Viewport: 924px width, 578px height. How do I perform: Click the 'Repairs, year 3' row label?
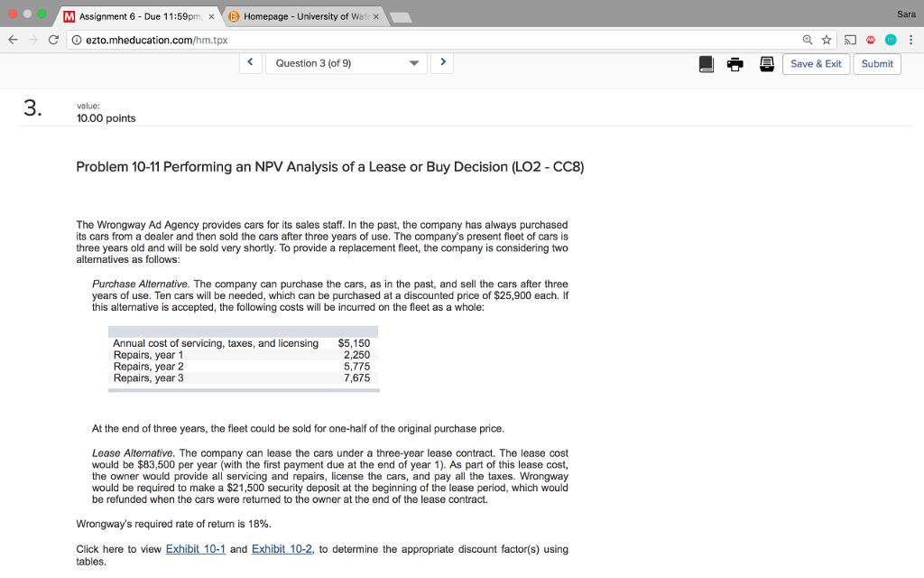point(149,378)
